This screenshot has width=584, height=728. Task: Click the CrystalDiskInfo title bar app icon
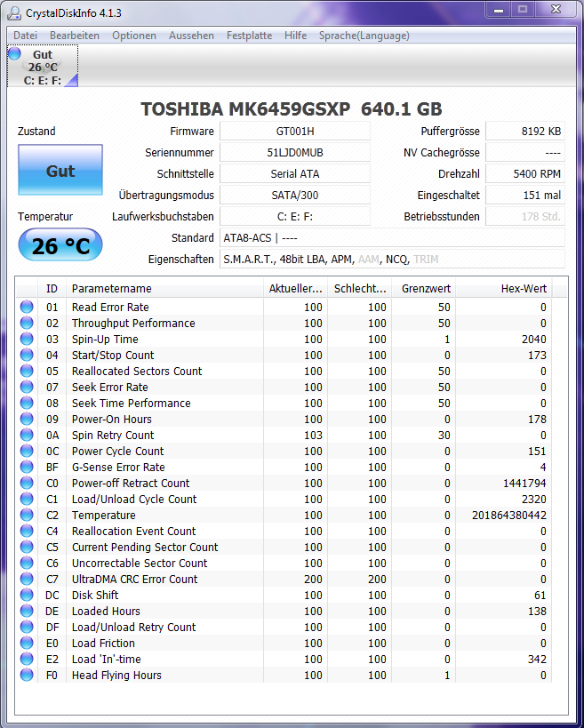[x=14, y=13]
